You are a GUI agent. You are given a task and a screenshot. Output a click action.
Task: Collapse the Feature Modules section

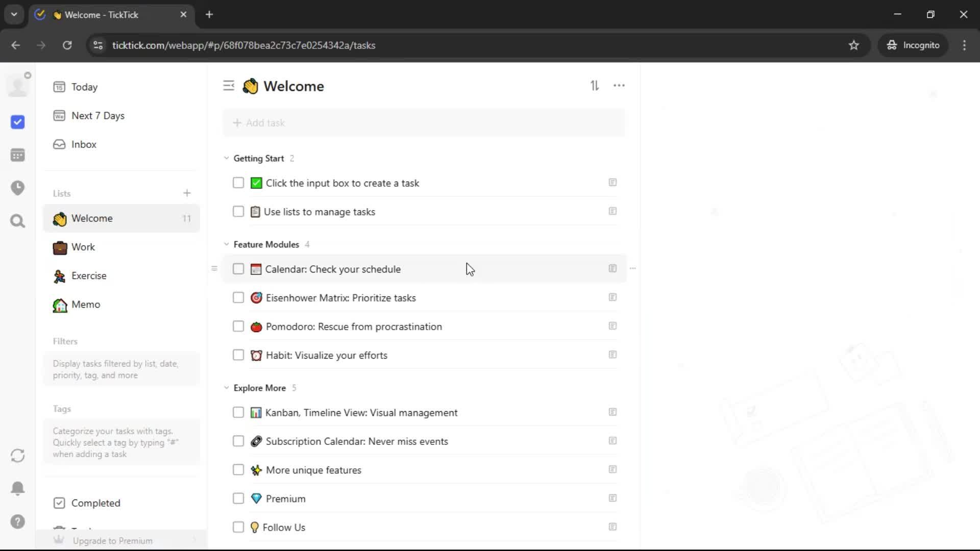[x=227, y=244]
